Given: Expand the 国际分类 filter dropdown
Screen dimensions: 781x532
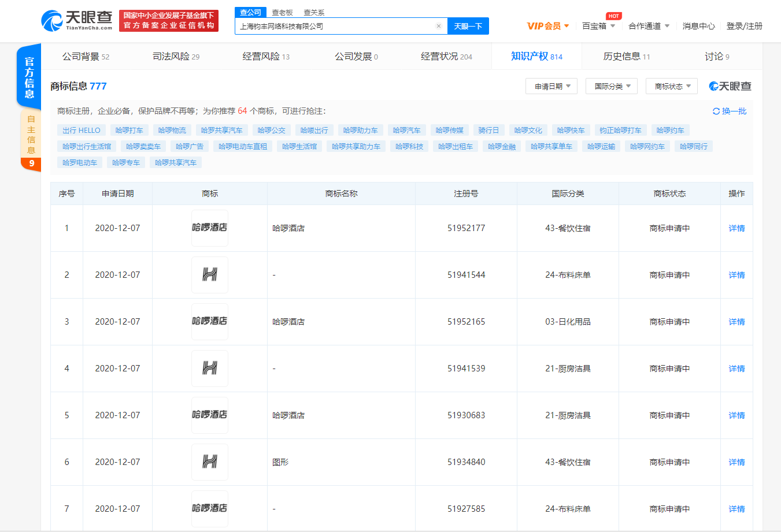Looking at the screenshot, I should [612, 87].
